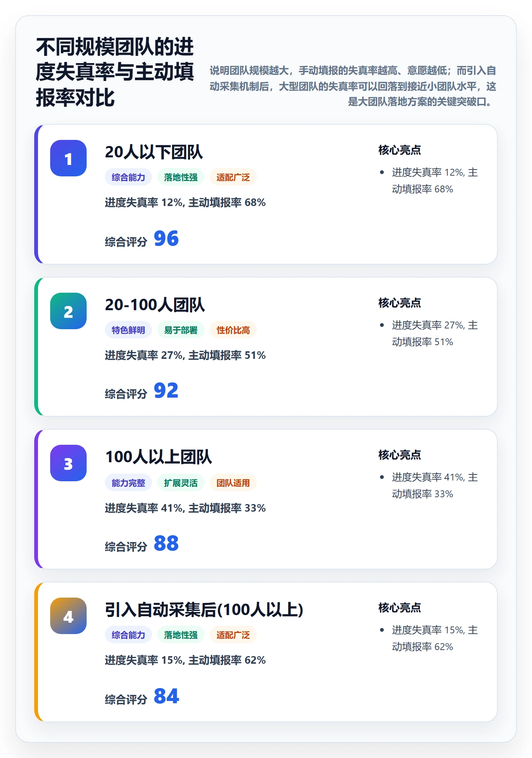
Task: Click 核心亮点 heading in 100人以上团队 card
Action: tap(400, 455)
